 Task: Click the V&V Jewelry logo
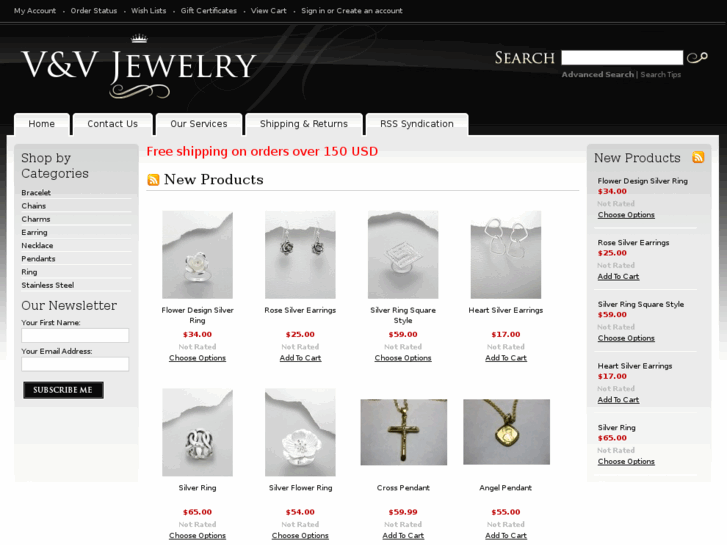click(x=139, y=67)
